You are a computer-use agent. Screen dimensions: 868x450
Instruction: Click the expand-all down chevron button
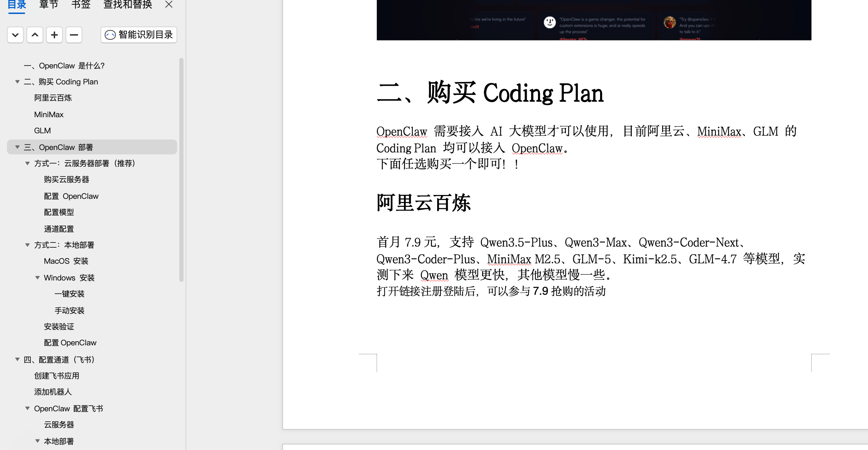tap(15, 35)
